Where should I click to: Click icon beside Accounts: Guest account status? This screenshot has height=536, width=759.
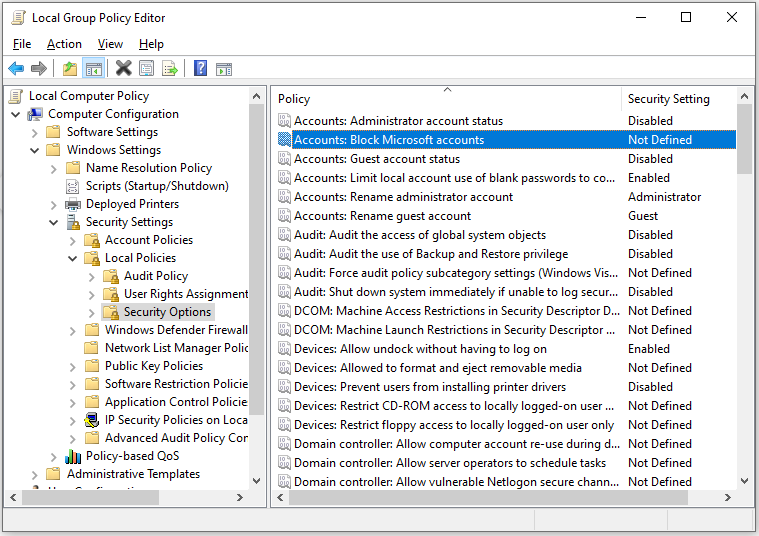pos(285,159)
